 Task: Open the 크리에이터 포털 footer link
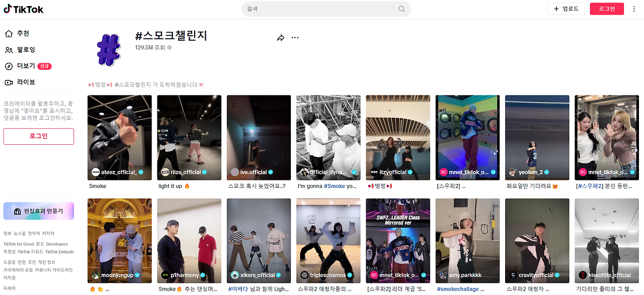18,270
